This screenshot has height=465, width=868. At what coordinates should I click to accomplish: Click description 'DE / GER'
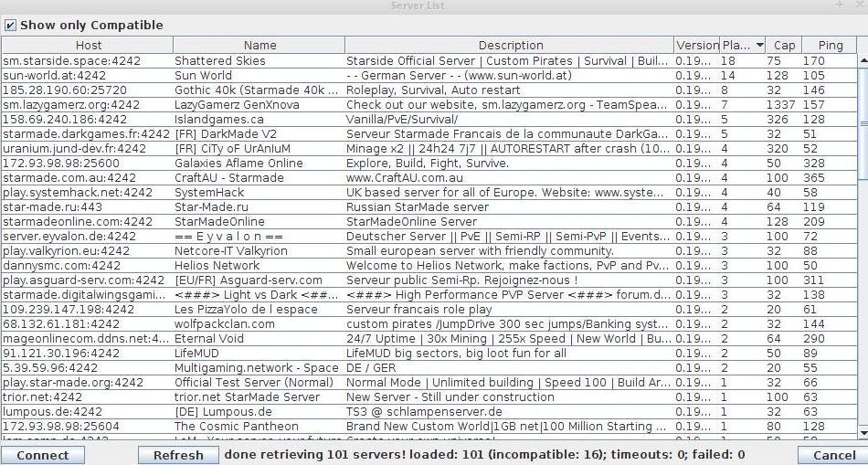(x=371, y=368)
